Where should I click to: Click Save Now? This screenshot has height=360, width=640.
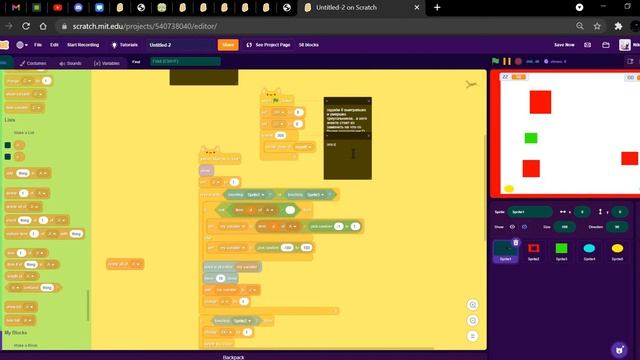pyautogui.click(x=564, y=45)
